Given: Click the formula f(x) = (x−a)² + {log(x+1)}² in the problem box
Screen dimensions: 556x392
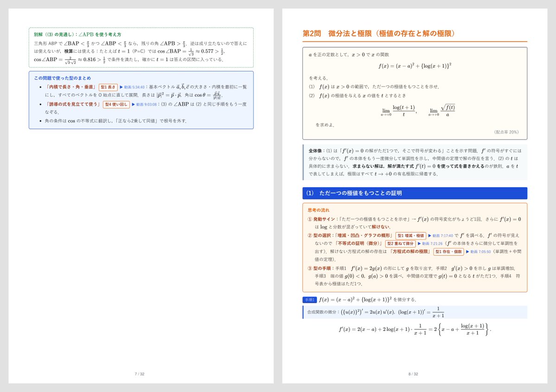Looking at the screenshot, I should point(415,66).
